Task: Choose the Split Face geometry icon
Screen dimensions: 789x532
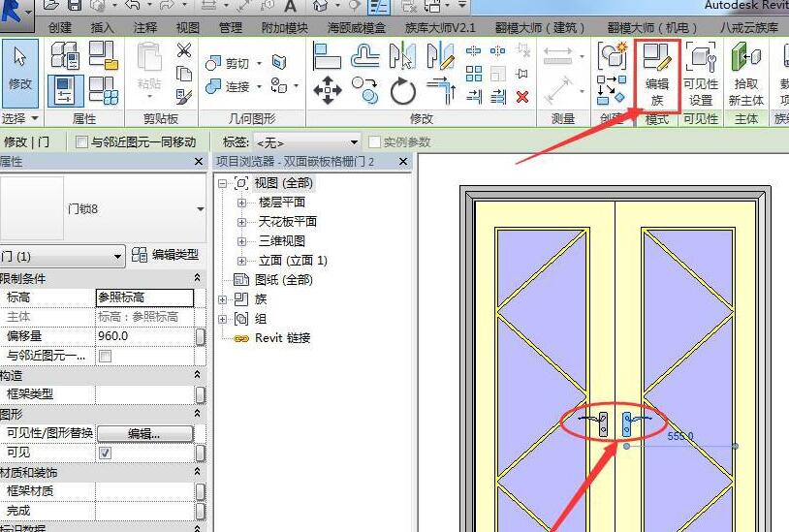Action: (279, 62)
